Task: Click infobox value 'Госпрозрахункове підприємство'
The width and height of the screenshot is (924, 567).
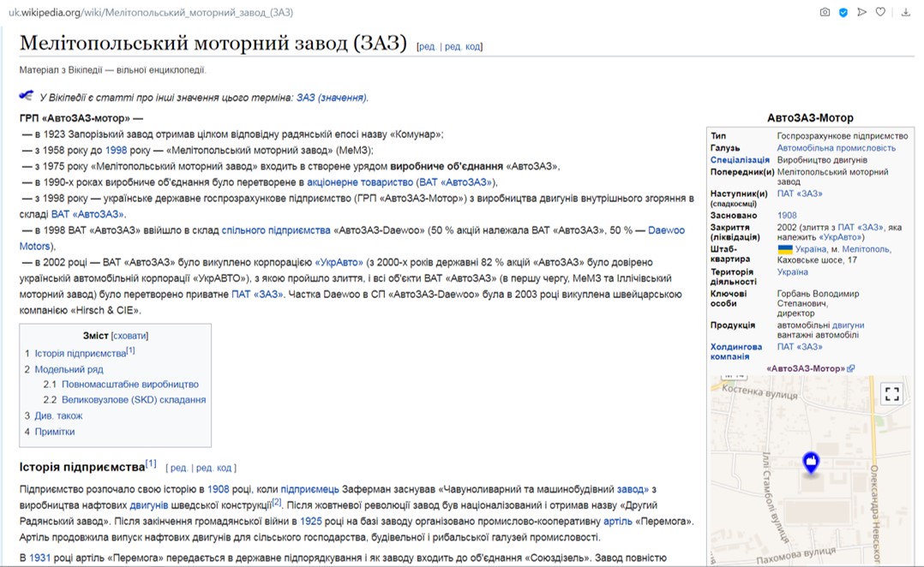Action: click(x=842, y=136)
